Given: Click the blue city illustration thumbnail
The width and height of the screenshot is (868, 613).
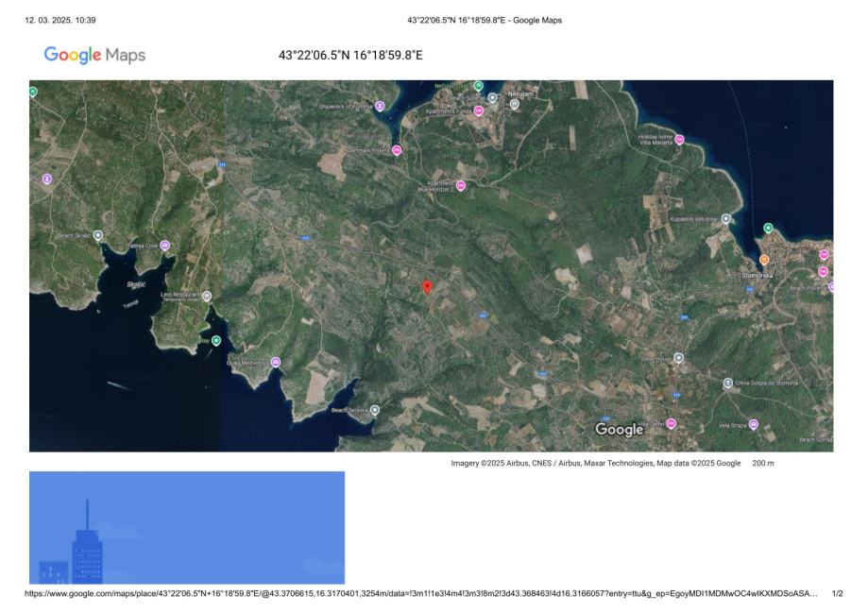Looking at the screenshot, I should pyautogui.click(x=187, y=528).
